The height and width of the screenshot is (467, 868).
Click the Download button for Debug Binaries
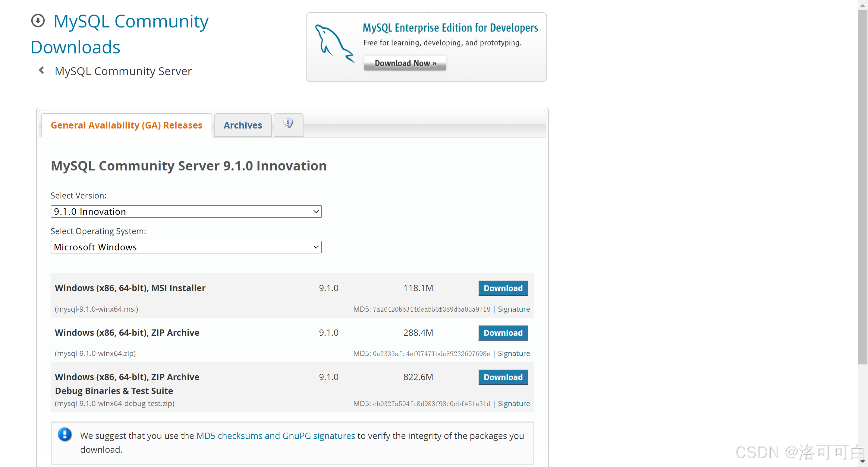502,377
